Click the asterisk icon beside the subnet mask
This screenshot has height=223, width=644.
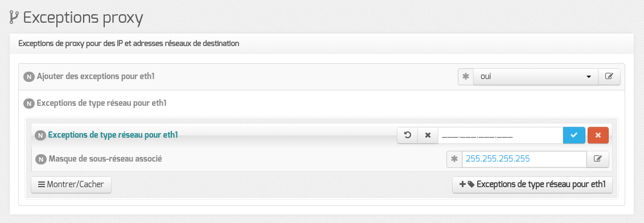(x=454, y=159)
